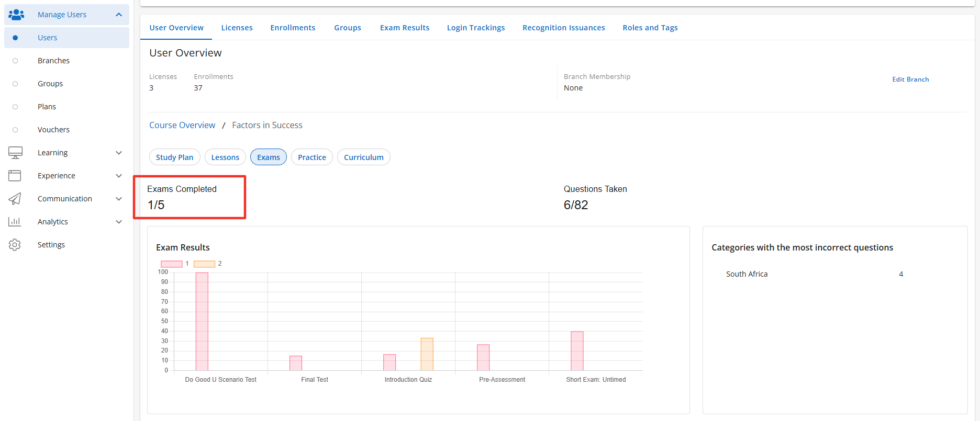Collapse the Manage Users section chevron

click(x=119, y=15)
